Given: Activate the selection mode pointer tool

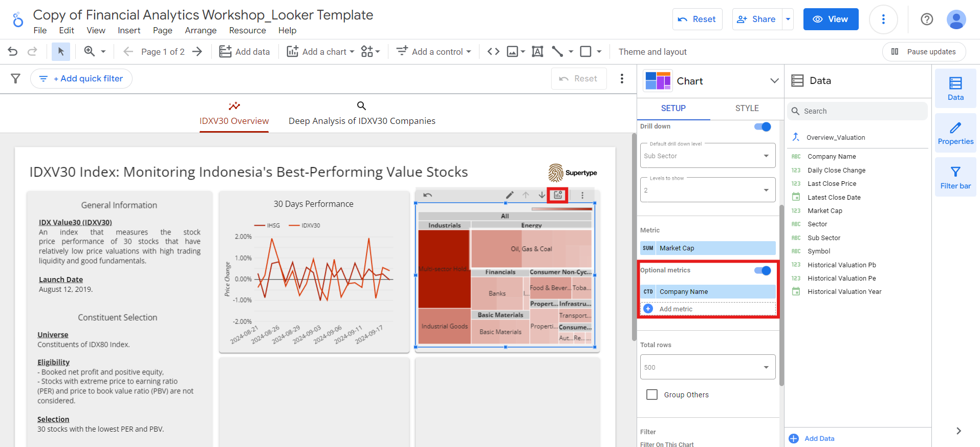Looking at the screenshot, I should 61,51.
